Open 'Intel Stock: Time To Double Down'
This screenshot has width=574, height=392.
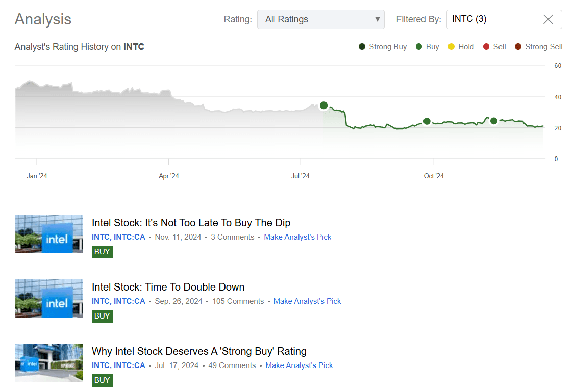168,287
